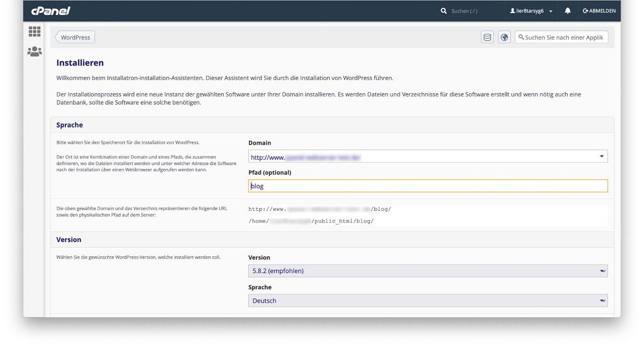Open the applications grid icon in sidebar

pyautogui.click(x=34, y=32)
